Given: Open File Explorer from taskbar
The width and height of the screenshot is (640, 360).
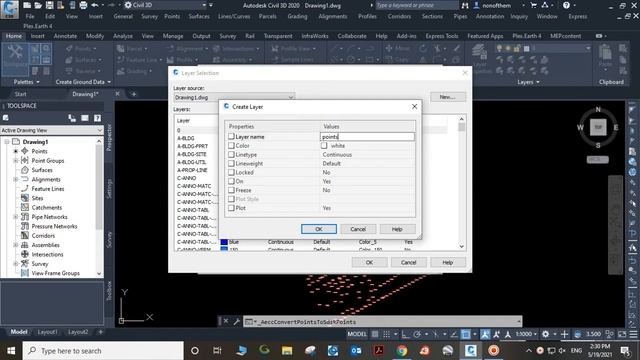Looking at the screenshot, I should tap(287, 351).
